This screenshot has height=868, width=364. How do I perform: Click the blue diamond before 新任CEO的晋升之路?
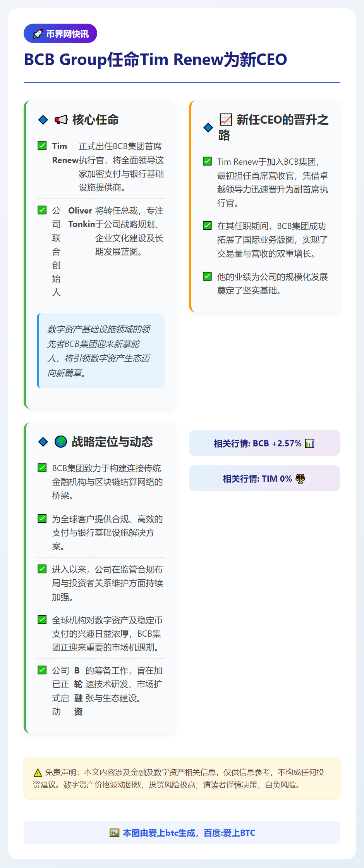coord(208,127)
